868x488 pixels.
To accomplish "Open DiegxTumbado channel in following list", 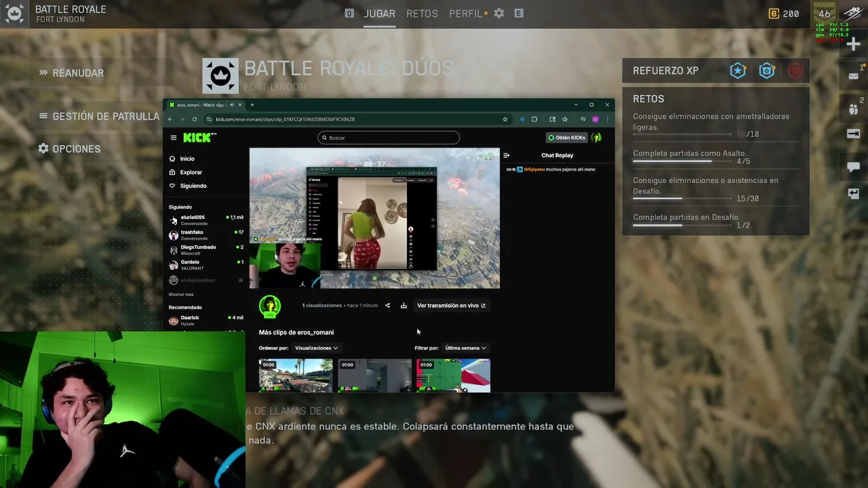I will [x=206, y=250].
